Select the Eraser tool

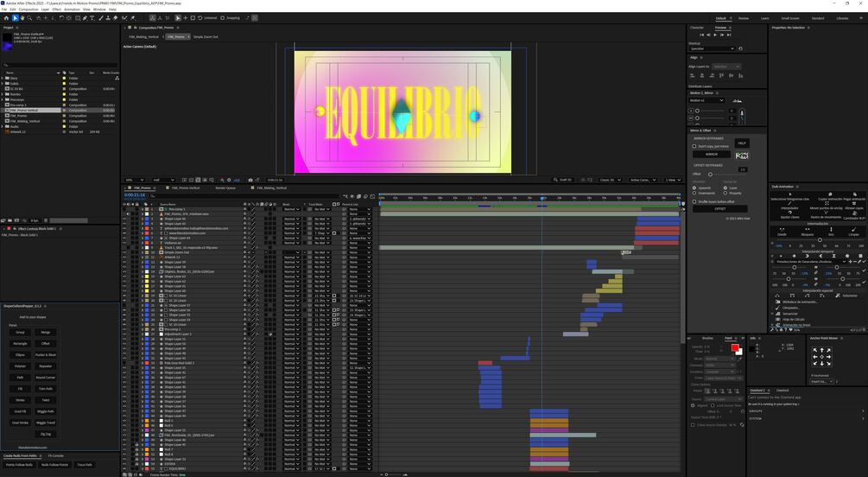click(x=115, y=18)
